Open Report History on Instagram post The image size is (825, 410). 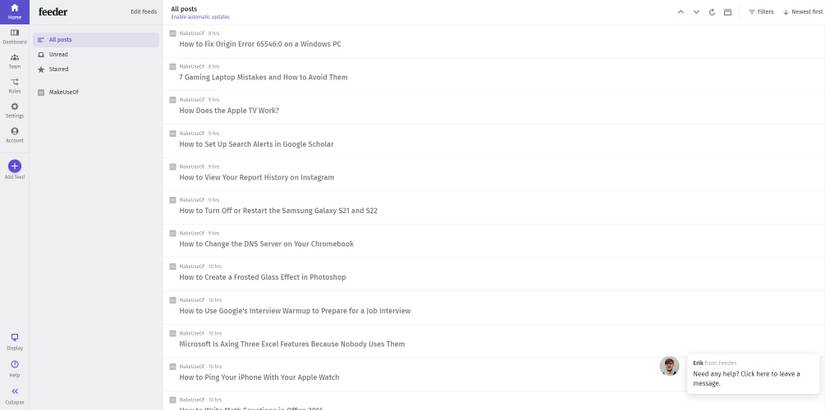[x=257, y=177]
